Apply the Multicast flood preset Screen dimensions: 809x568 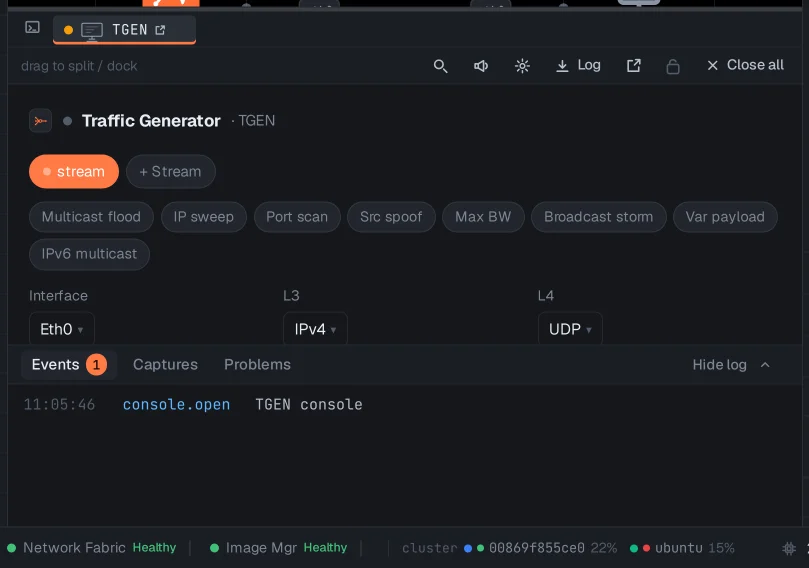[91, 217]
